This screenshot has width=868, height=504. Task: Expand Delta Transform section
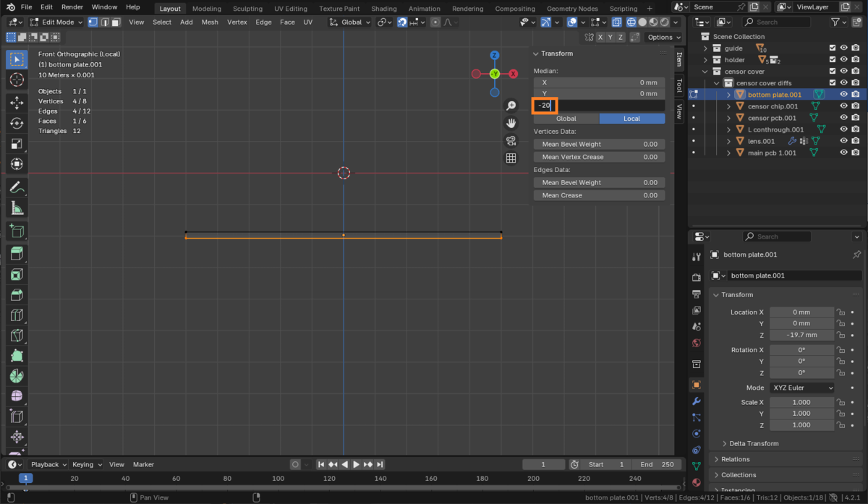(753, 443)
